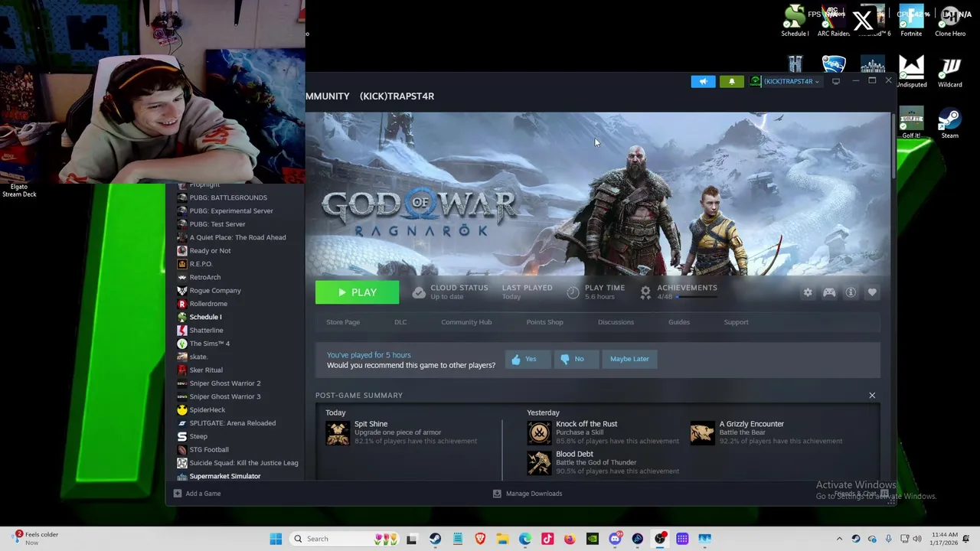Click the play time clock icon
Image resolution: width=980 pixels, height=551 pixels.
(x=573, y=292)
